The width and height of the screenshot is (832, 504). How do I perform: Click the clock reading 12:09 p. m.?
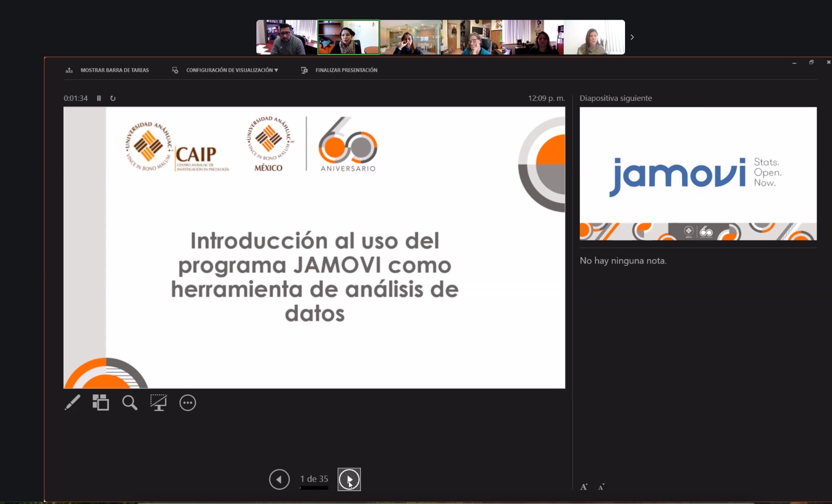tap(547, 98)
